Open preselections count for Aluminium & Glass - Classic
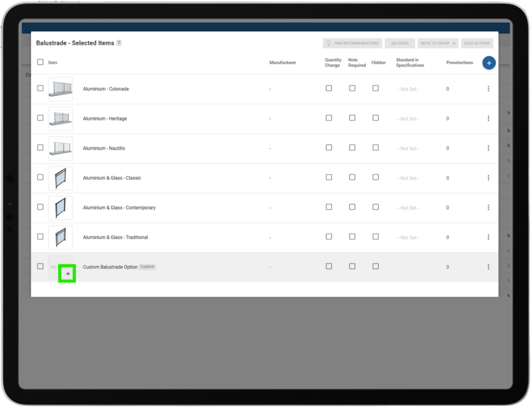This screenshot has height=408, width=532. coord(447,178)
